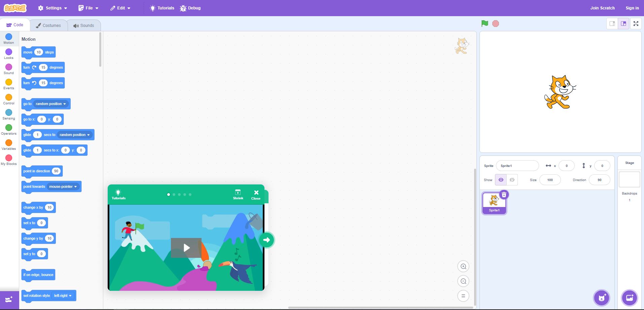Click the Add Sprite cat button

click(x=601, y=298)
